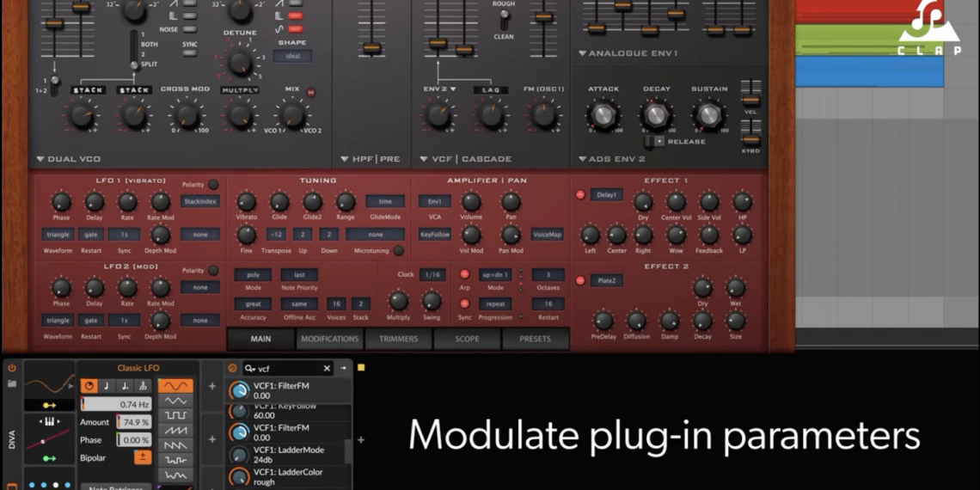Click the LFO rate 0.74 Hz slider

point(116,404)
